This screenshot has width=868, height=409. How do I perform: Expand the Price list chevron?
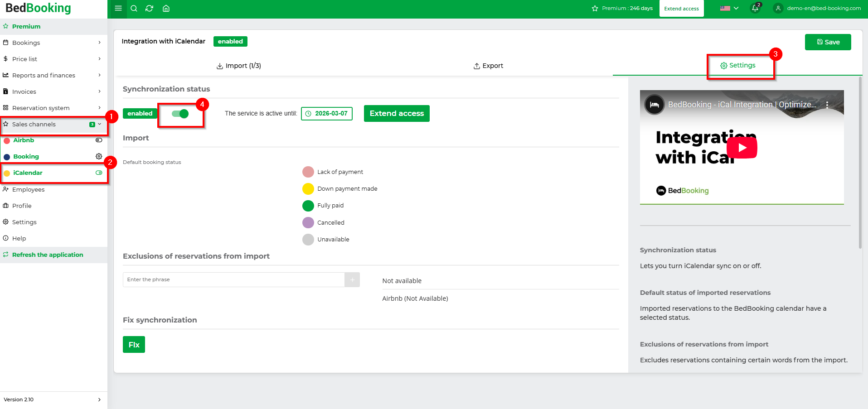(100, 59)
